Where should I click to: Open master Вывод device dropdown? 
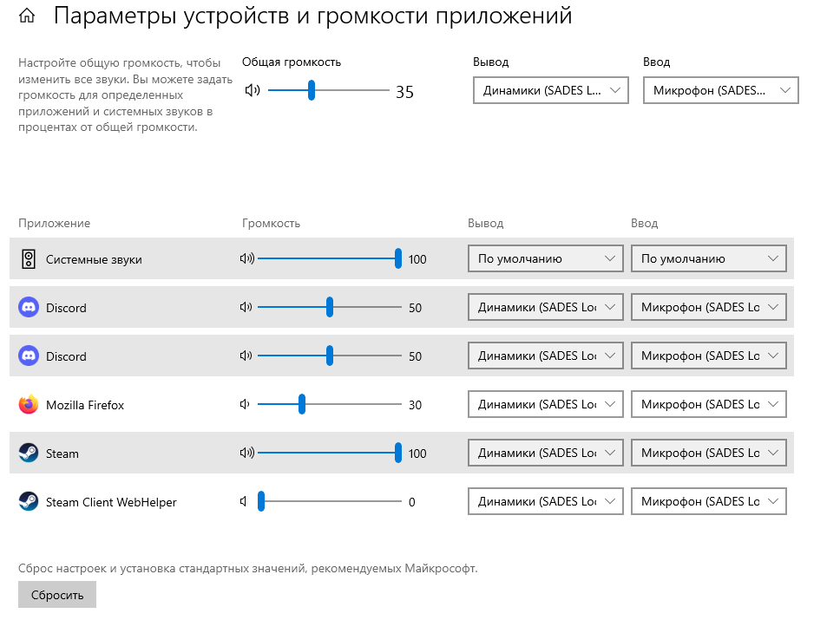pyautogui.click(x=551, y=90)
